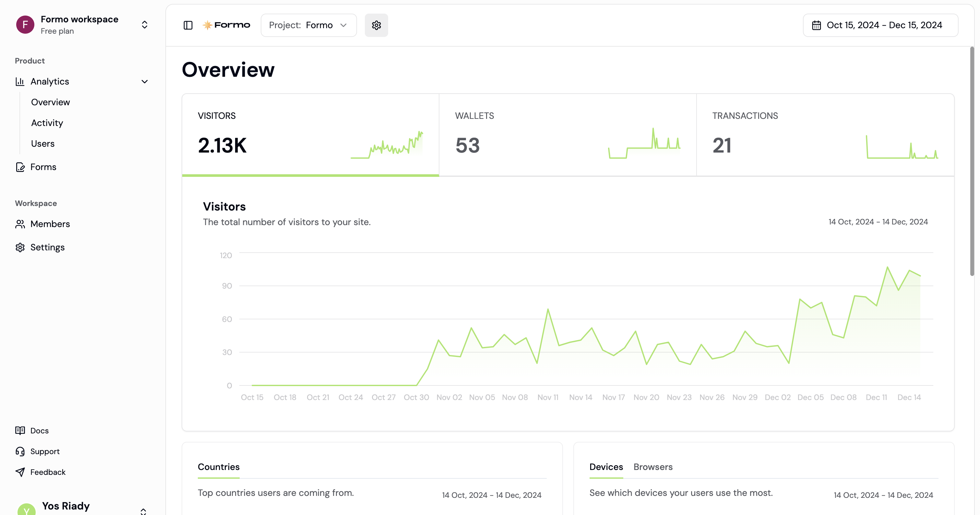Open project settings gear icon

tap(376, 25)
